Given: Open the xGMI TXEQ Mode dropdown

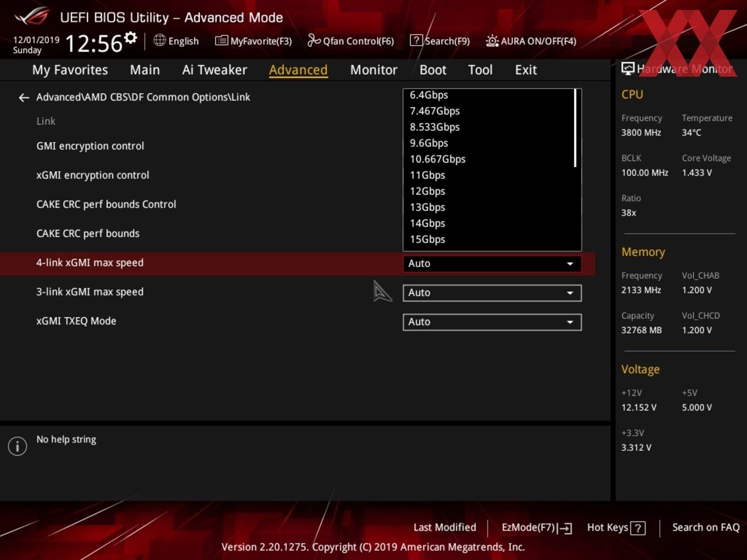Looking at the screenshot, I should click(492, 322).
